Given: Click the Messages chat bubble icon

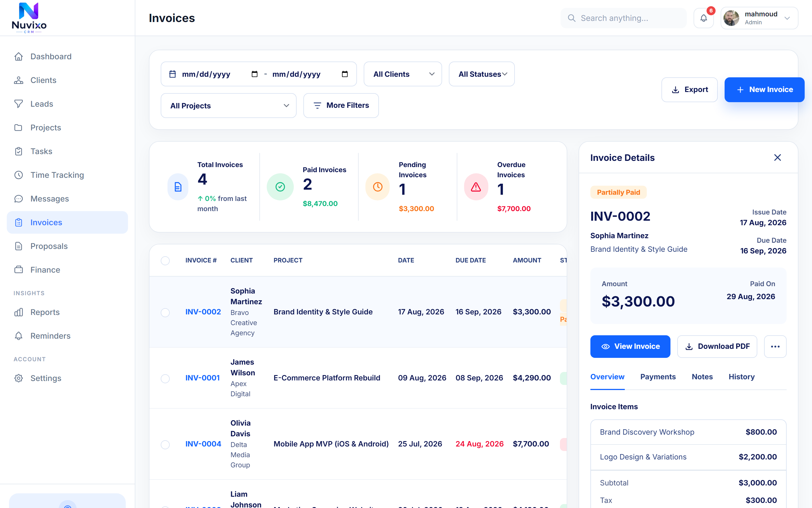Looking at the screenshot, I should [x=19, y=199].
